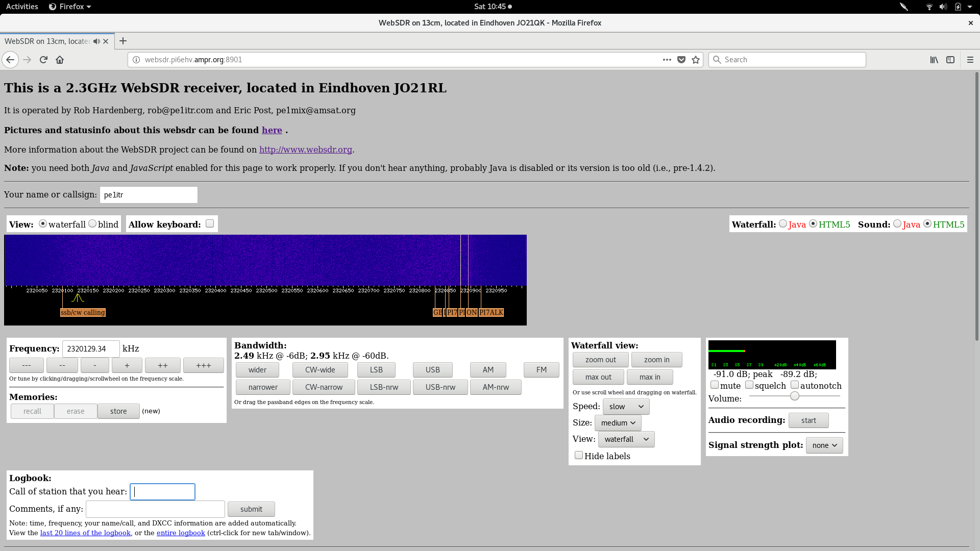Image resolution: width=980 pixels, height=551 pixels.
Task: Click the browser forward arrow
Action: [27, 60]
